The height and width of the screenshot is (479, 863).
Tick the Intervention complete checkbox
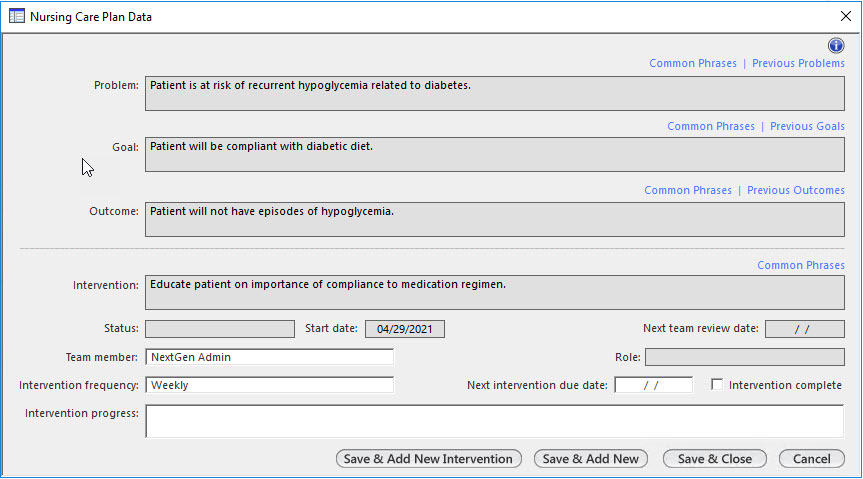pos(717,384)
